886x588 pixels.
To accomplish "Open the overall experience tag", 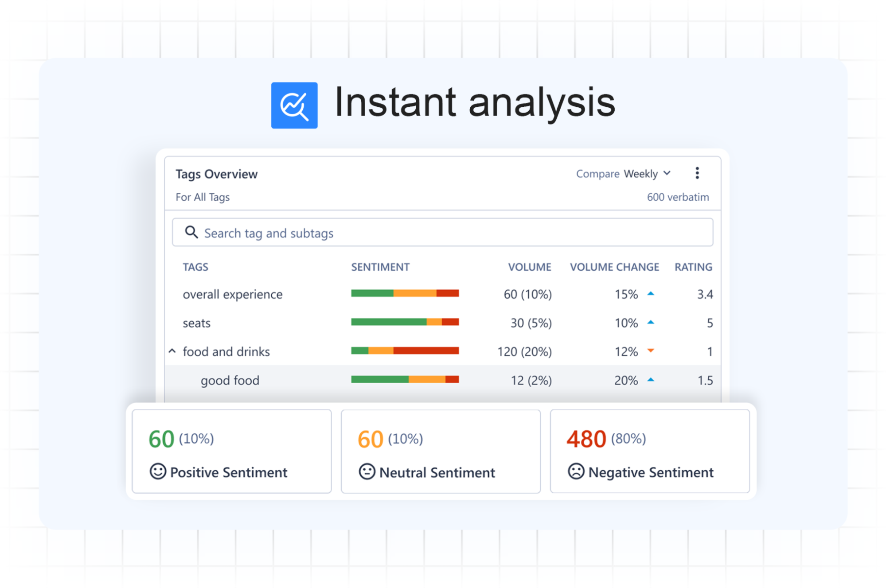I will [232, 294].
